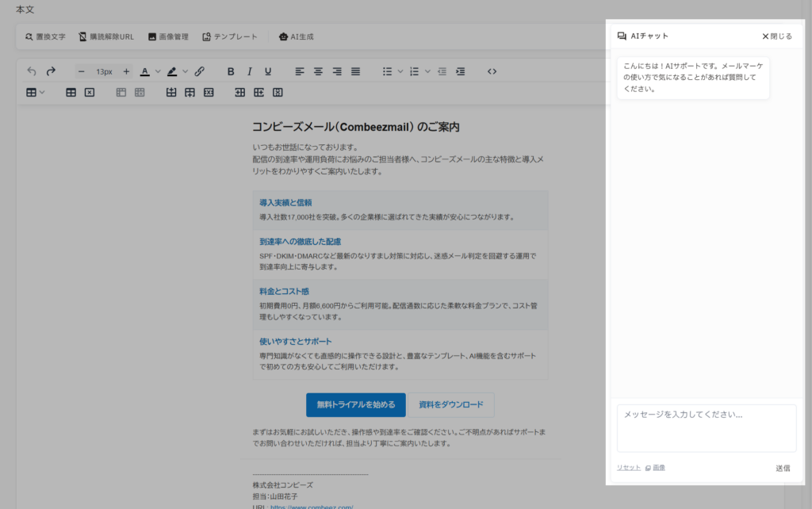Toggle underline formatting
The height and width of the screenshot is (509, 812).
(x=268, y=71)
